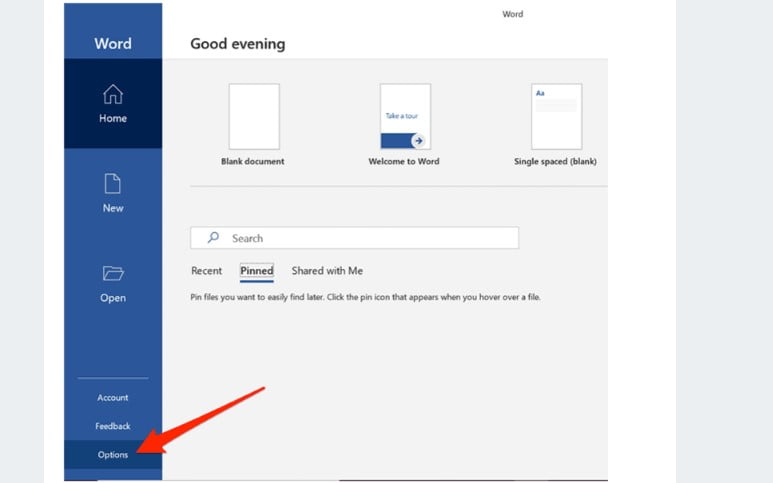
Task: Click the Open folder icon in sidebar
Action: click(x=113, y=273)
